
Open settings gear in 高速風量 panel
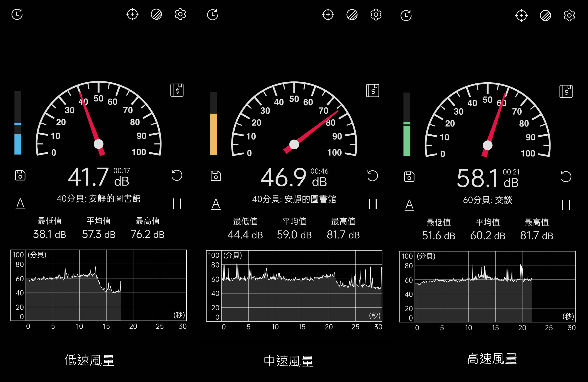pyautogui.click(x=569, y=16)
